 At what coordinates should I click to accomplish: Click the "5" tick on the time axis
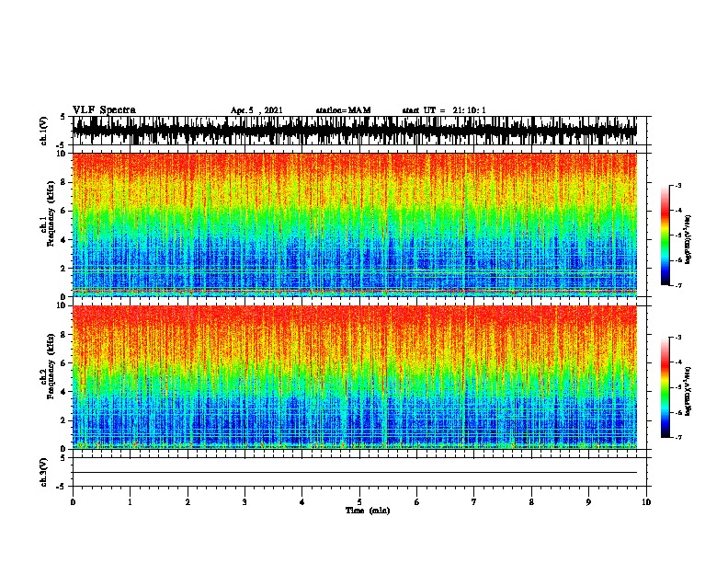(x=359, y=502)
